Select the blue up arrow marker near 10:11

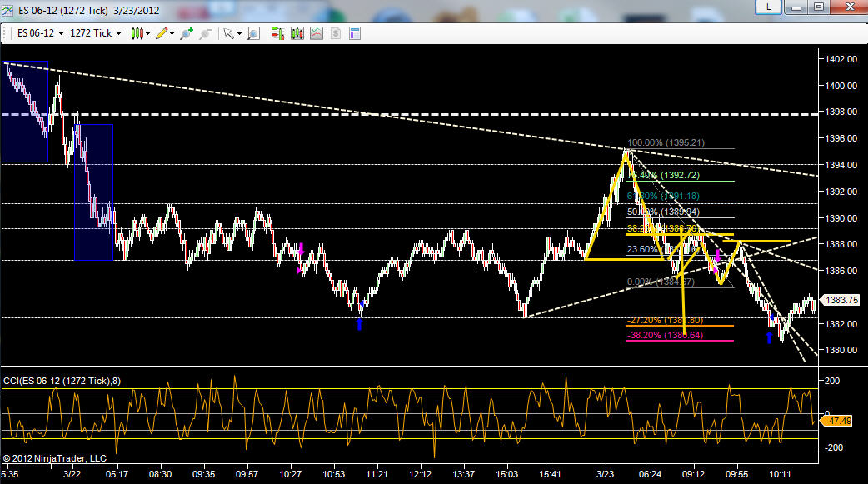pos(769,337)
